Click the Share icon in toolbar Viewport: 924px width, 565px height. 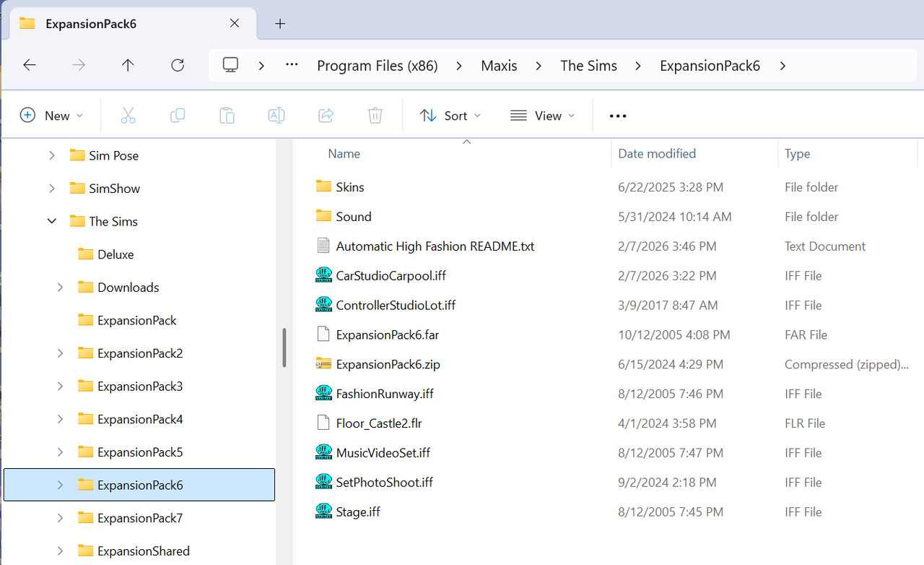pos(326,116)
